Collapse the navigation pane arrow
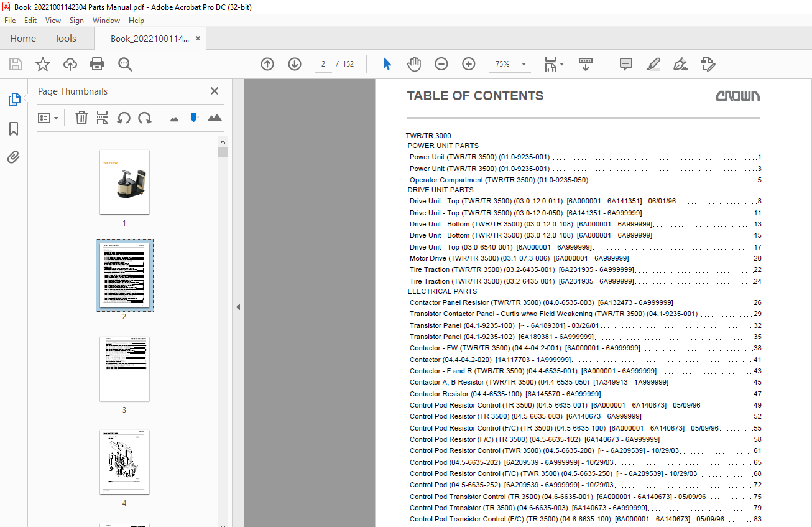Image resolution: width=812 pixels, height=527 pixels. (237, 307)
